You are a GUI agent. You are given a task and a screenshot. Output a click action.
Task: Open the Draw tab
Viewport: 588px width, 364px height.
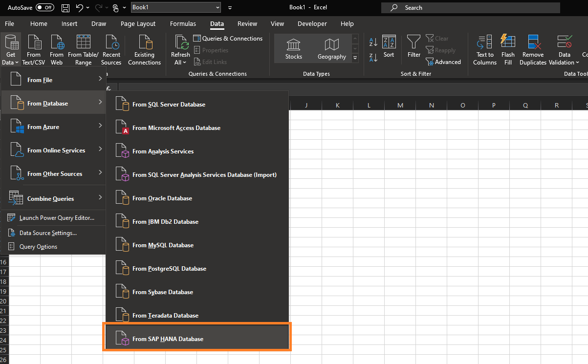99,23
